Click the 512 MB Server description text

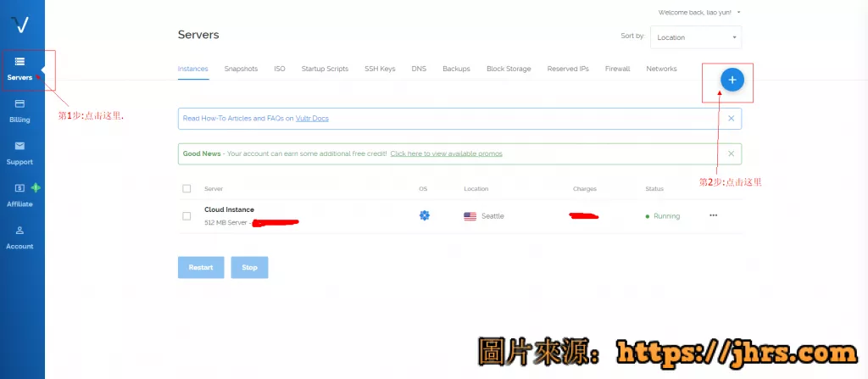point(225,223)
